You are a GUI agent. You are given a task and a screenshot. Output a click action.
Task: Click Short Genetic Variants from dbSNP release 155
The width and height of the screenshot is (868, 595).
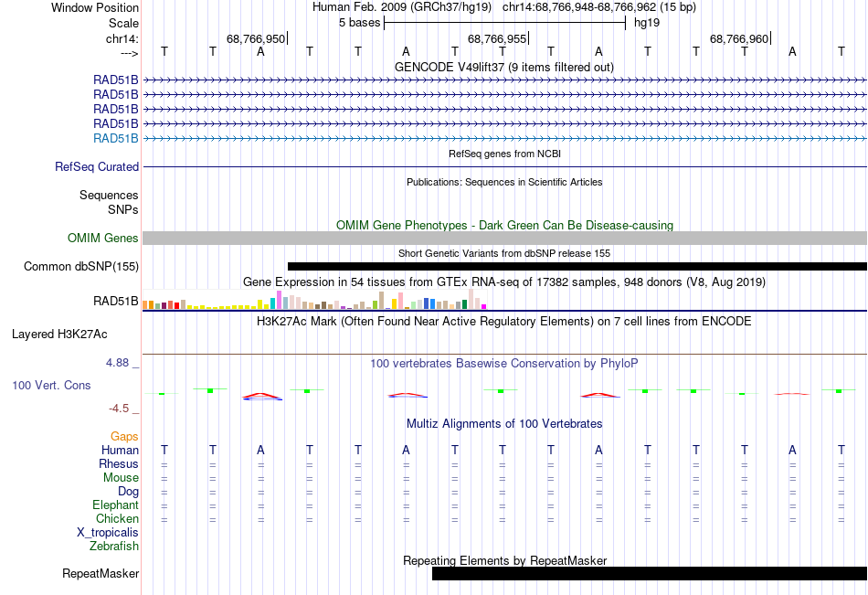tap(504, 253)
